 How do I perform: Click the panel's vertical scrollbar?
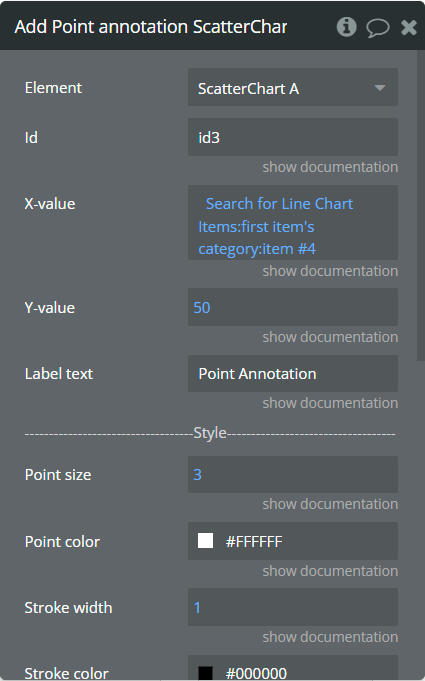coord(421,205)
